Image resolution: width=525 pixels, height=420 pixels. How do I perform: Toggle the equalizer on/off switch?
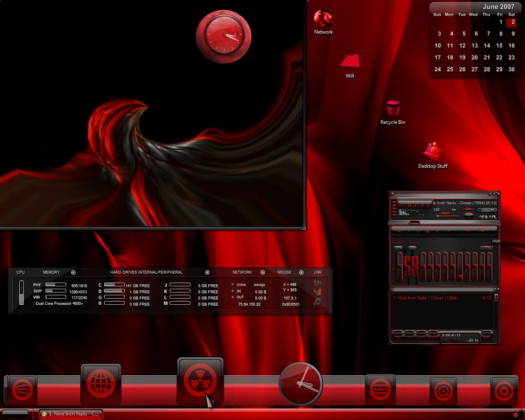coord(397,247)
